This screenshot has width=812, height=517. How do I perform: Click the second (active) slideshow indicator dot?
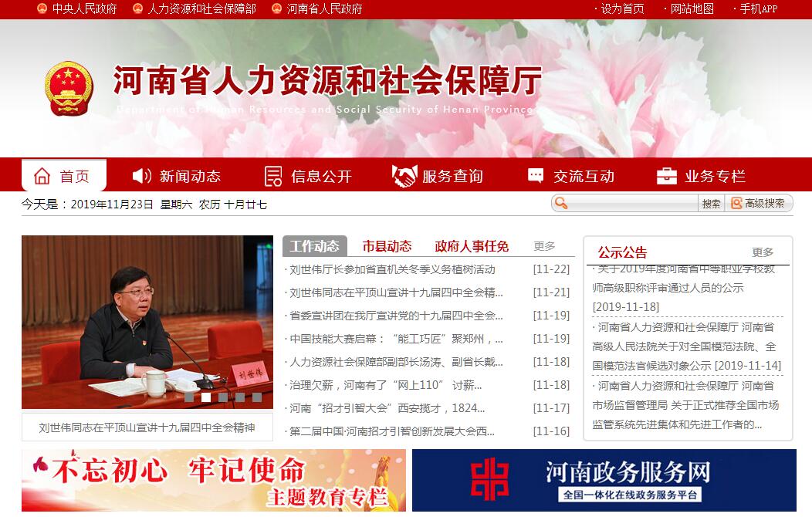pyautogui.click(x=206, y=397)
